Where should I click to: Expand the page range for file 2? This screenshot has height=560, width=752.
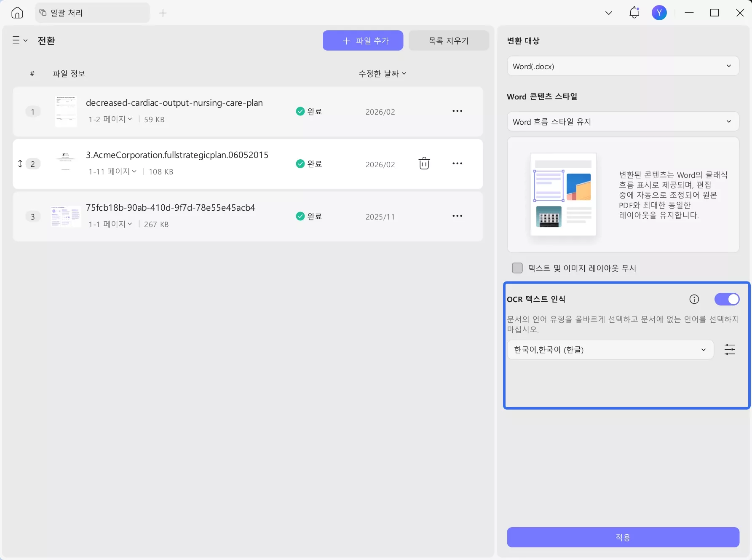134,171
